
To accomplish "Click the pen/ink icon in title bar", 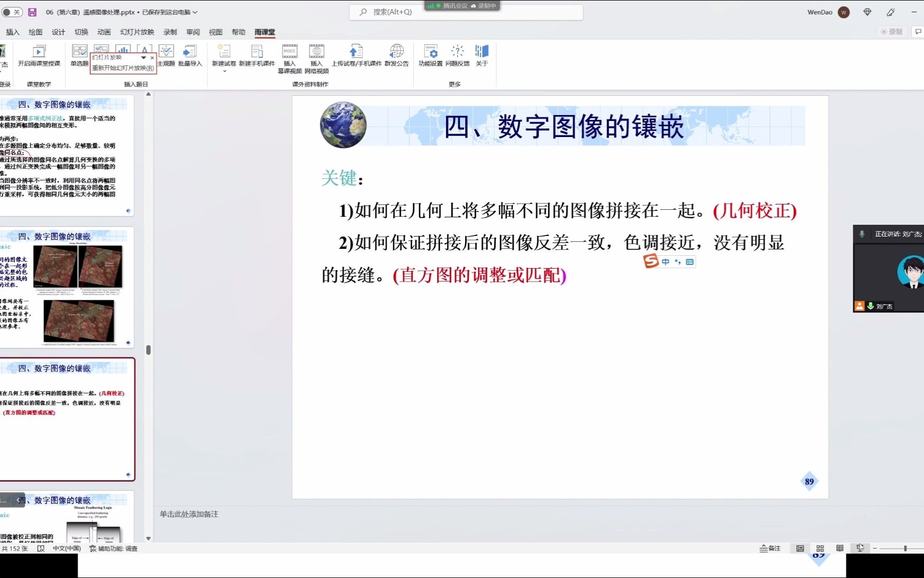I will (890, 12).
